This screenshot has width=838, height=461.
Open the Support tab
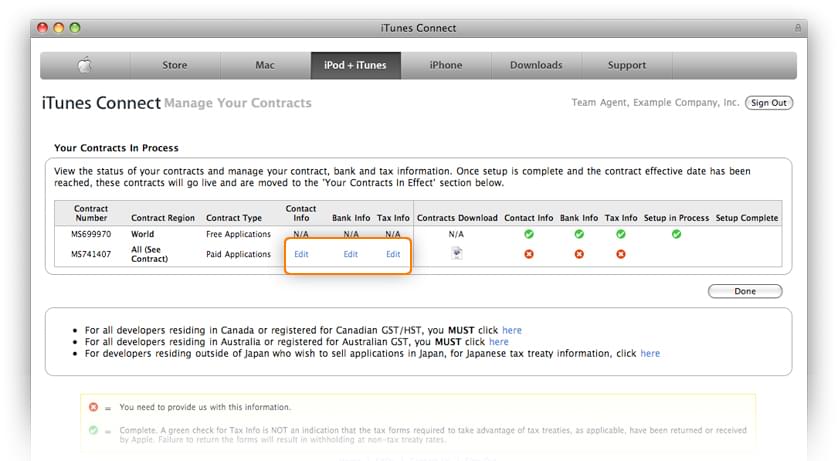coord(626,65)
